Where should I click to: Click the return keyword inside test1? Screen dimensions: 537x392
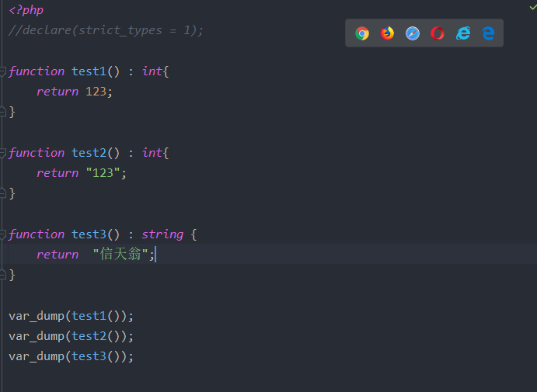click(x=58, y=92)
